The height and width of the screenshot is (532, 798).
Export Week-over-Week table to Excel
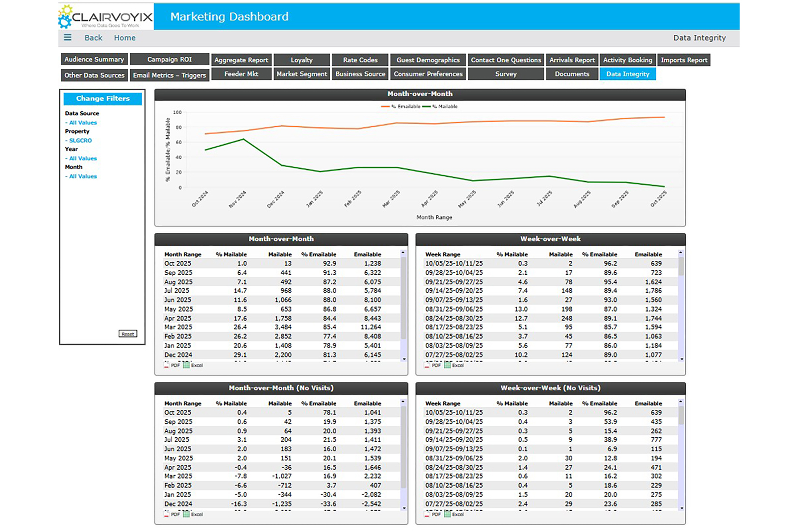pyautogui.click(x=454, y=365)
